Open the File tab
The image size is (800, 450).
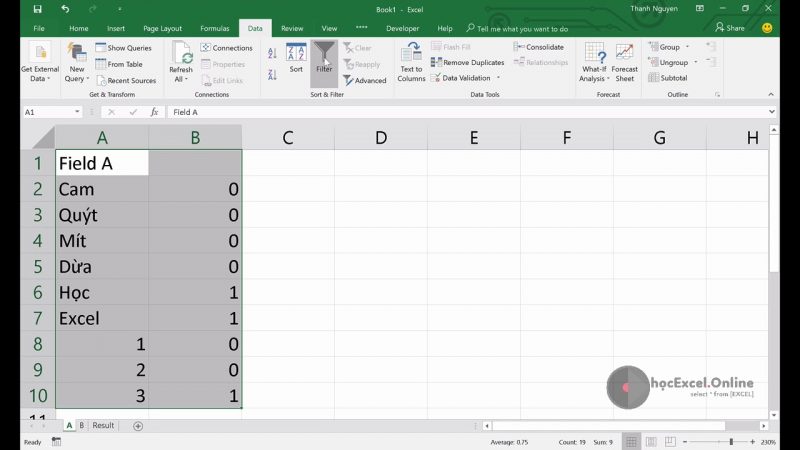coord(39,29)
